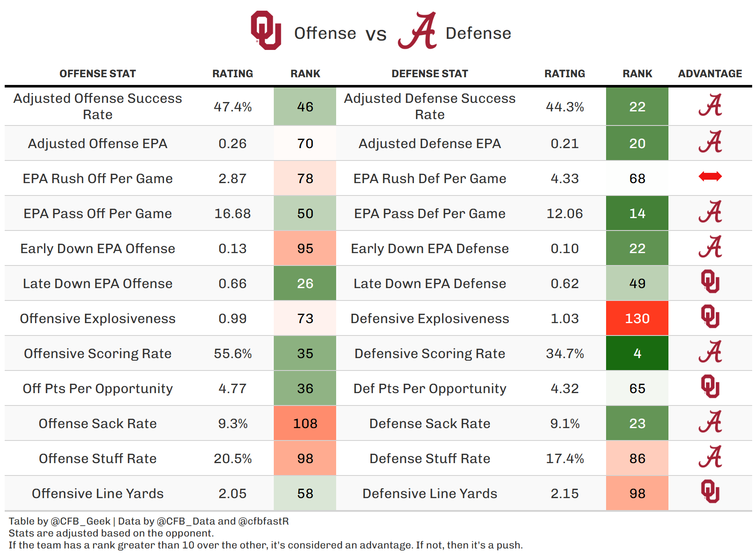This screenshot has width=756, height=560.
Task: Click the DEFENSE STAT column header
Action: 430,74
